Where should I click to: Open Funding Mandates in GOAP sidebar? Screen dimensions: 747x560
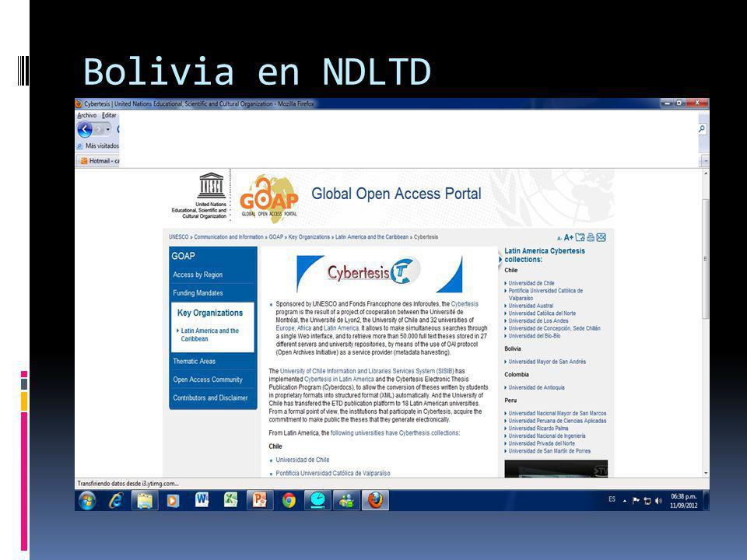(198, 293)
